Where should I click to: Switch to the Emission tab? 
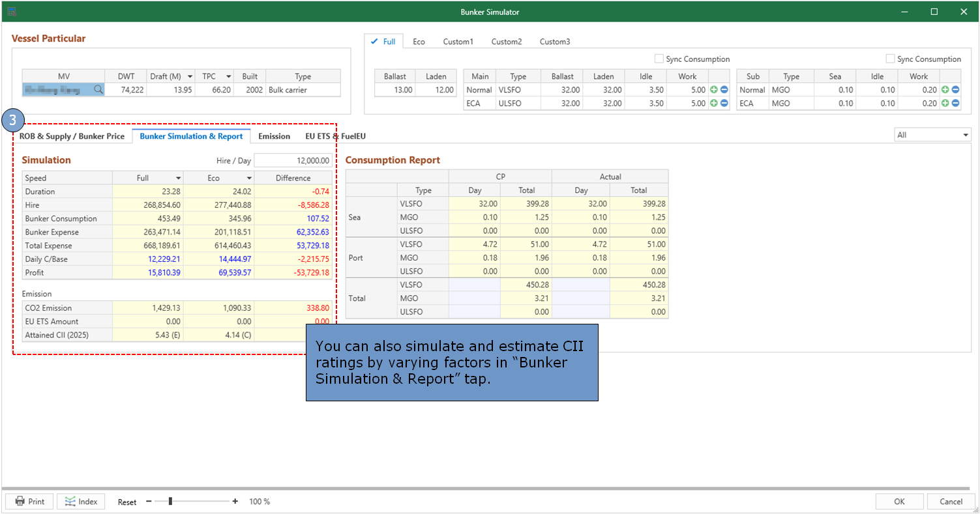(274, 136)
